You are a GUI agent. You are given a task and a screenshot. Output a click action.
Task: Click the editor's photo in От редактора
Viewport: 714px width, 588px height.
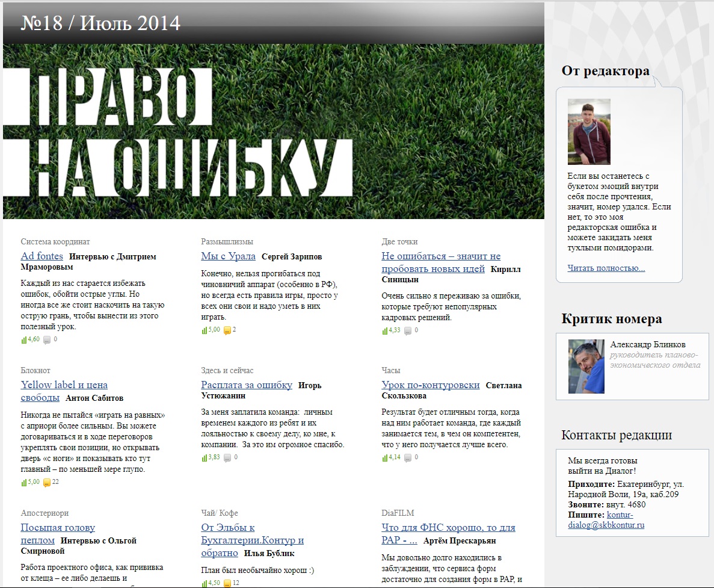click(589, 132)
